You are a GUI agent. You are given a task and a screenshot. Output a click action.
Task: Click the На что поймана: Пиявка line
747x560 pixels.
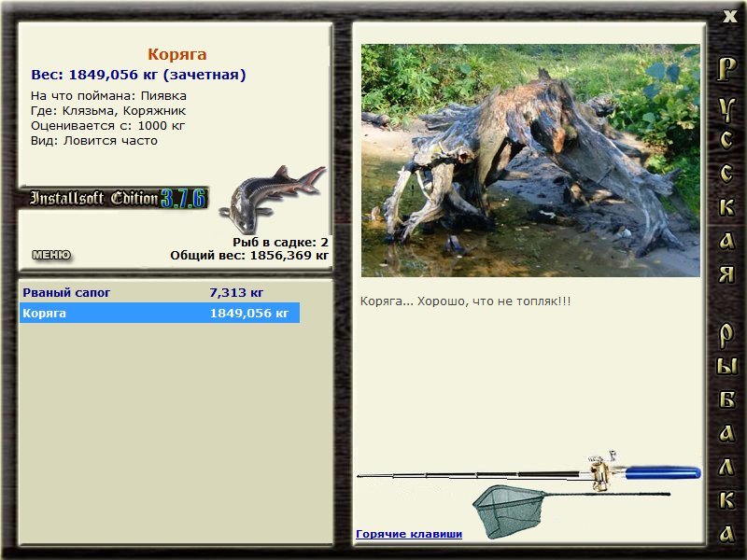[108, 96]
